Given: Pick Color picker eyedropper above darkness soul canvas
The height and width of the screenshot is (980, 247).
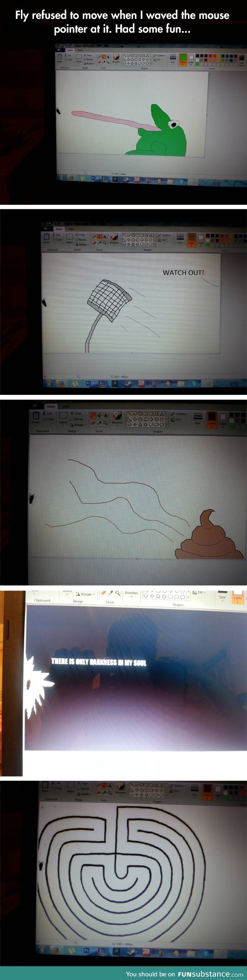Looking at the screenshot, I should 110,593.
